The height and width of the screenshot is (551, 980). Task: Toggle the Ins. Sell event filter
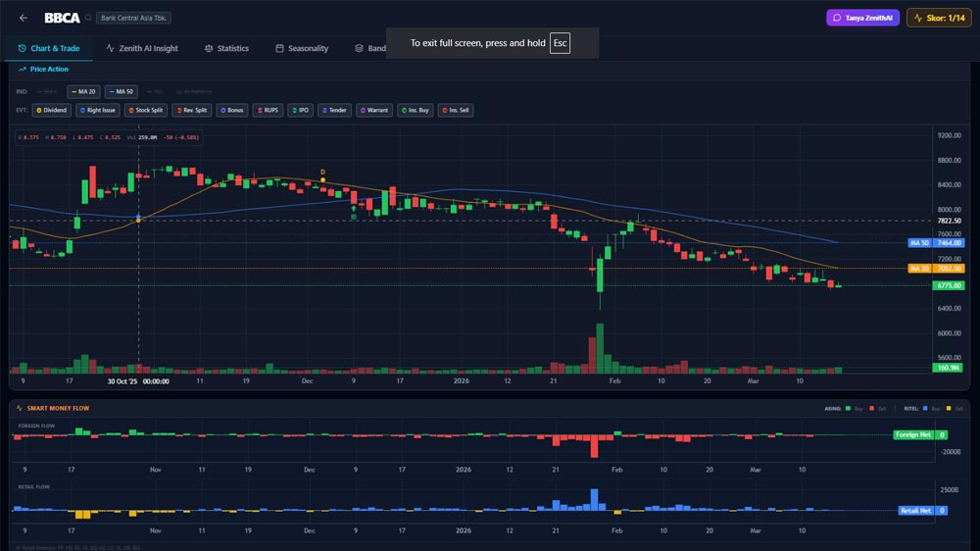coord(455,110)
